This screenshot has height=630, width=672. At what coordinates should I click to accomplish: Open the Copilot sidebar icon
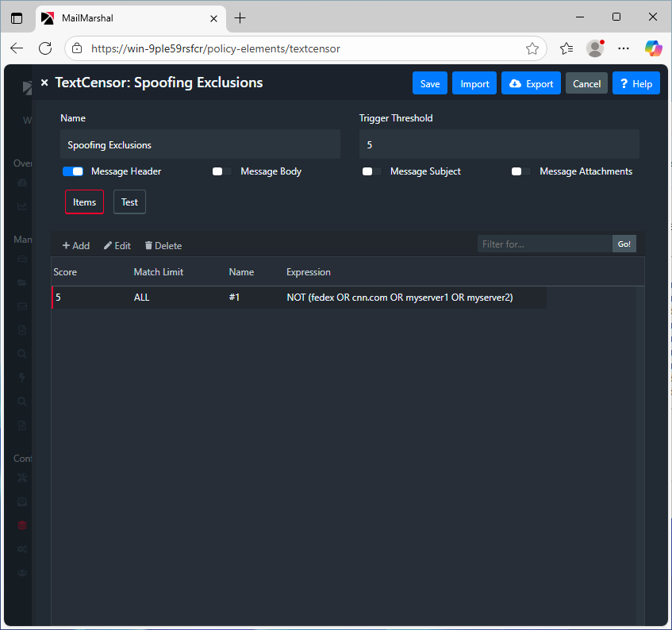pos(653,48)
